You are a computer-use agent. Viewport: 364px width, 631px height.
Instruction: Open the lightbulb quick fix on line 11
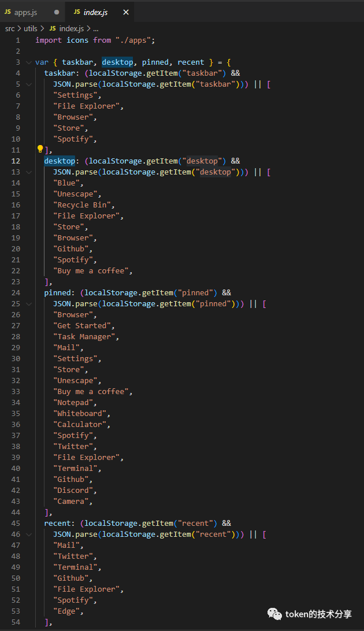coord(40,149)
